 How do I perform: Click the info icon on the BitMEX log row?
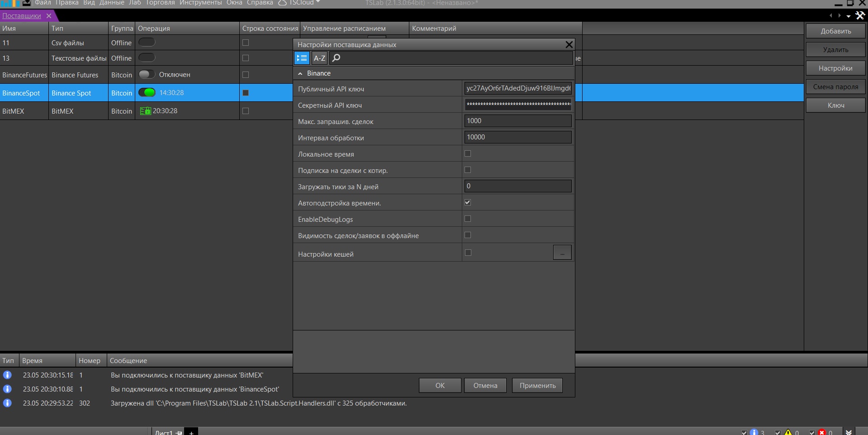click(x=7, y=375)
